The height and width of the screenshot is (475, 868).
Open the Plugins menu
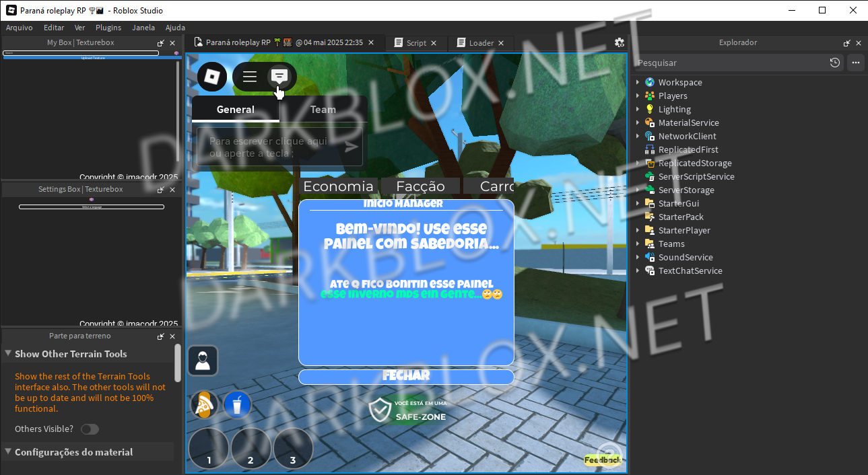pyautogui.click(x=108, y=28)
